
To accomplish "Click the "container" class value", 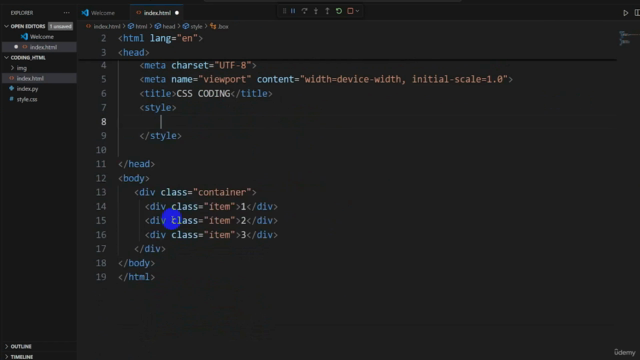I will click(x=222, y=192).
